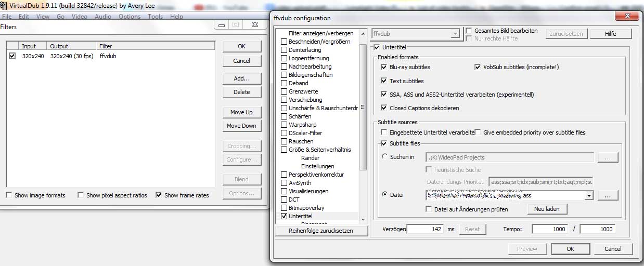The image size is (644, 266).
Task: Enable the Deinterlacing filter checkbox
Action: click(x=284, y=50)
